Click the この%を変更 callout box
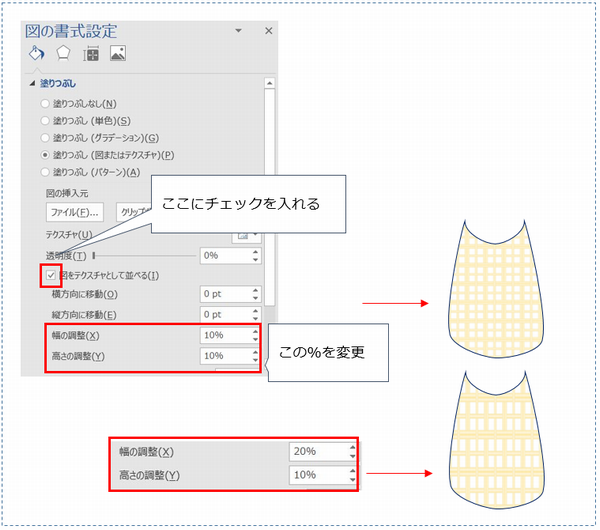 point(328,352)
